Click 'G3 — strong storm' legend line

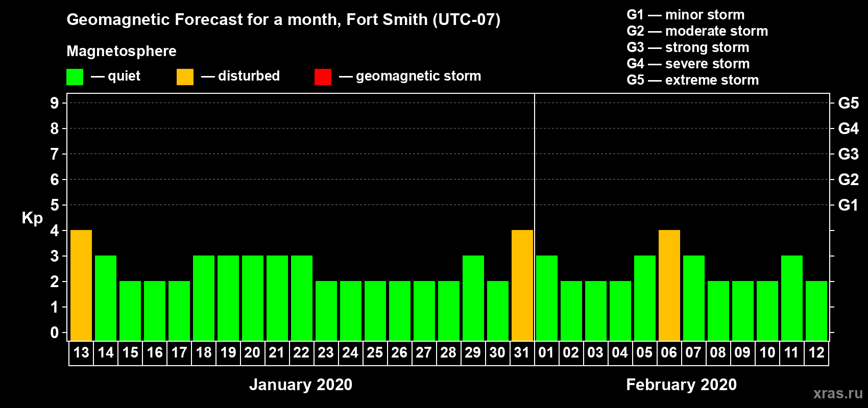click(x=688, y=47)
